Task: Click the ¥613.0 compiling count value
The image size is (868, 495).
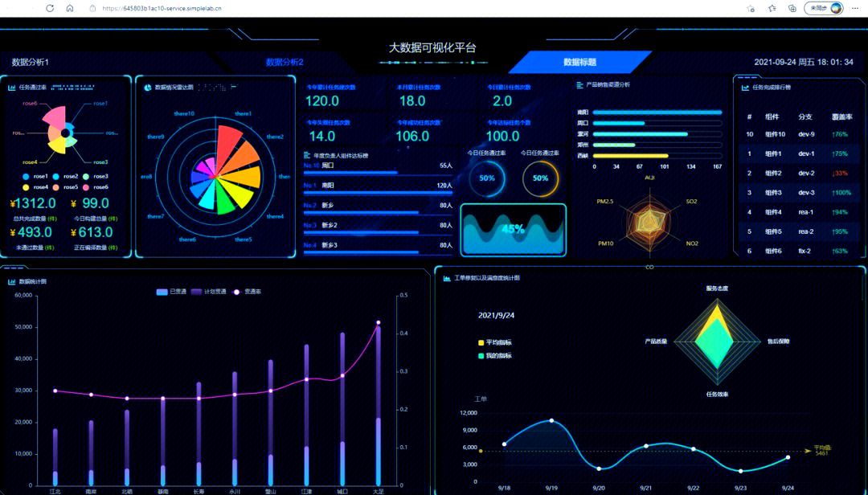Action: click(x=92, y=232)
